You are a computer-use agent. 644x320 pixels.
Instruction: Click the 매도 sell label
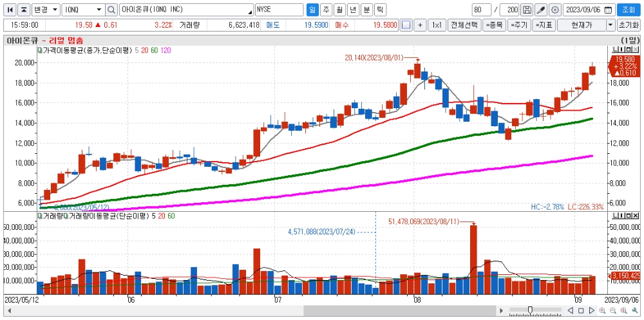pos(273,25)
